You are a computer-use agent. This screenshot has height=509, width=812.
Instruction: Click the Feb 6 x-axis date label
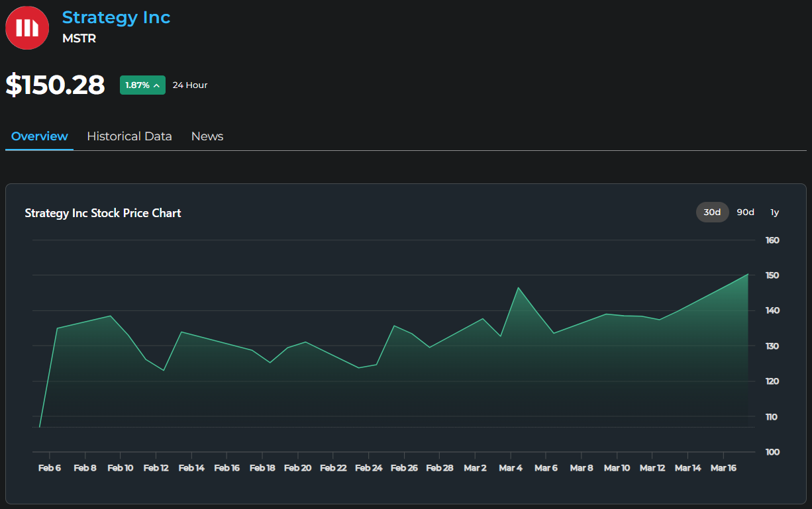point(50,468)
